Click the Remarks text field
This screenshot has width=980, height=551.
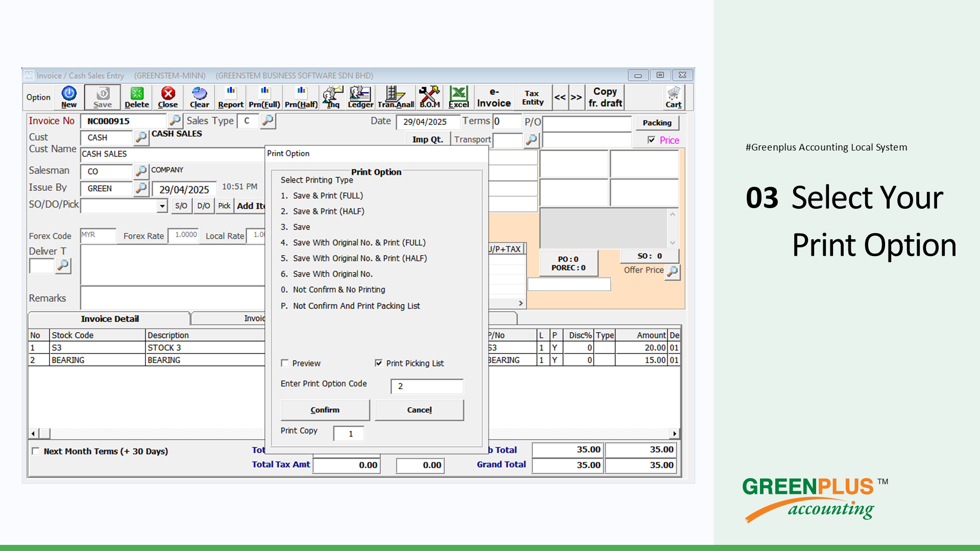pyautogui.click(x=173, y=298)
